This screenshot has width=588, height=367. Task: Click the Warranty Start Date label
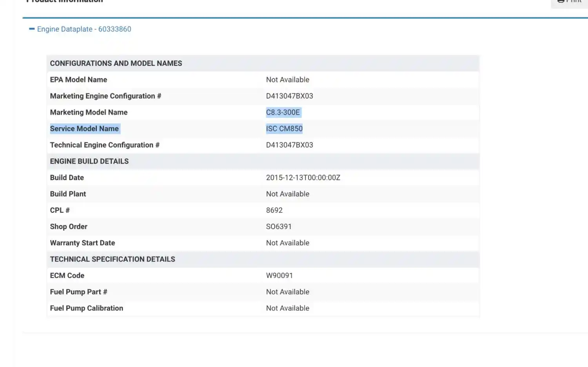click(x=82, y=243)
